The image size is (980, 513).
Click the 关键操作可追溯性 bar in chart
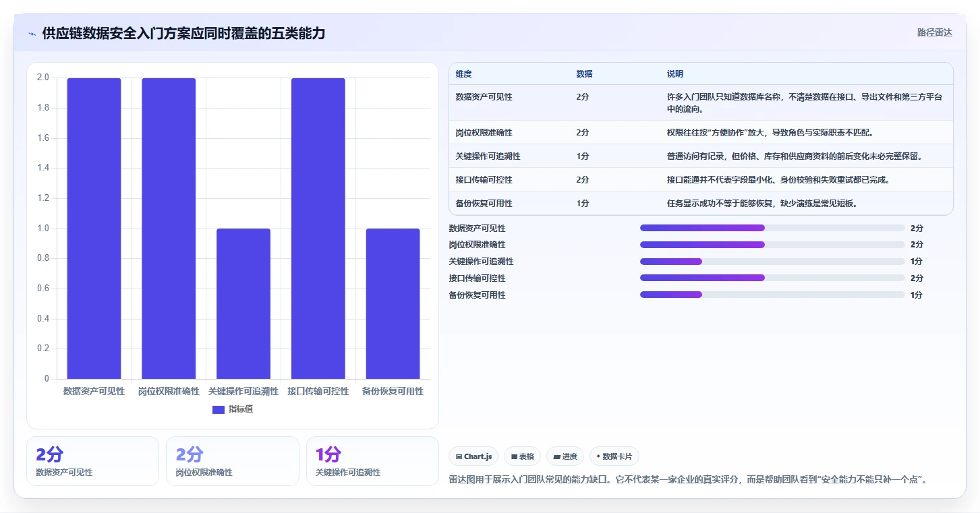tap(243, 303)
